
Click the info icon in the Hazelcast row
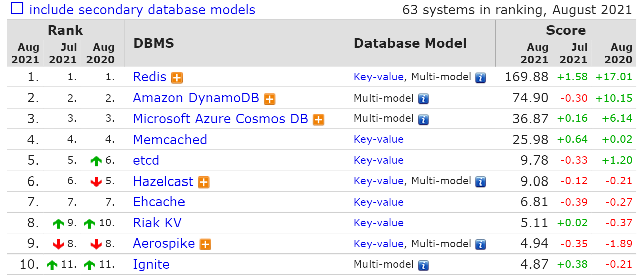click(481, 182)
